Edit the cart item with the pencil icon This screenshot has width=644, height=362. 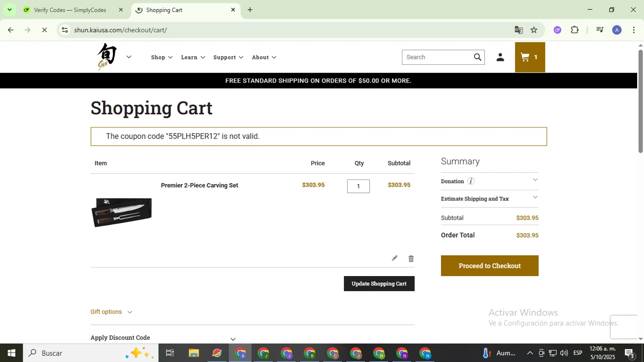[395, 258]
